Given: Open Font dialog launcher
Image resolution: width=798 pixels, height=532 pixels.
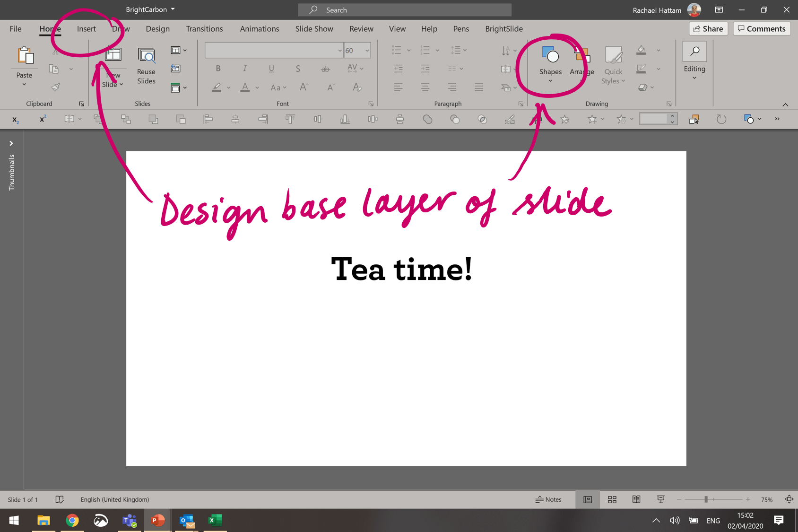Looking at the screenshot, I should [x=371, y=104].
